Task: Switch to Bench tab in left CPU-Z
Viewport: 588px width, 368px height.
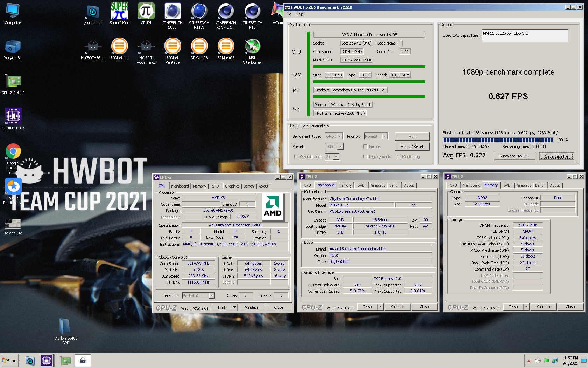Action: (x=249, y=186)
